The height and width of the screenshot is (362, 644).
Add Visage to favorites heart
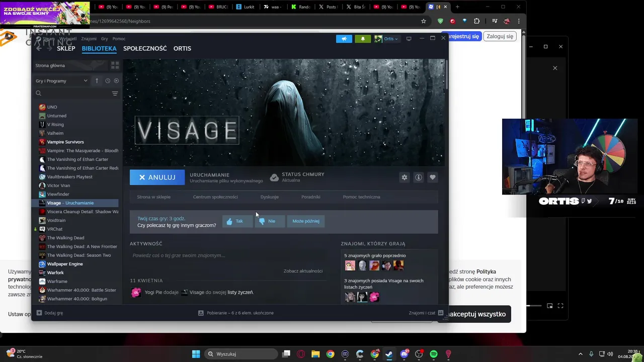click(432, 177)
